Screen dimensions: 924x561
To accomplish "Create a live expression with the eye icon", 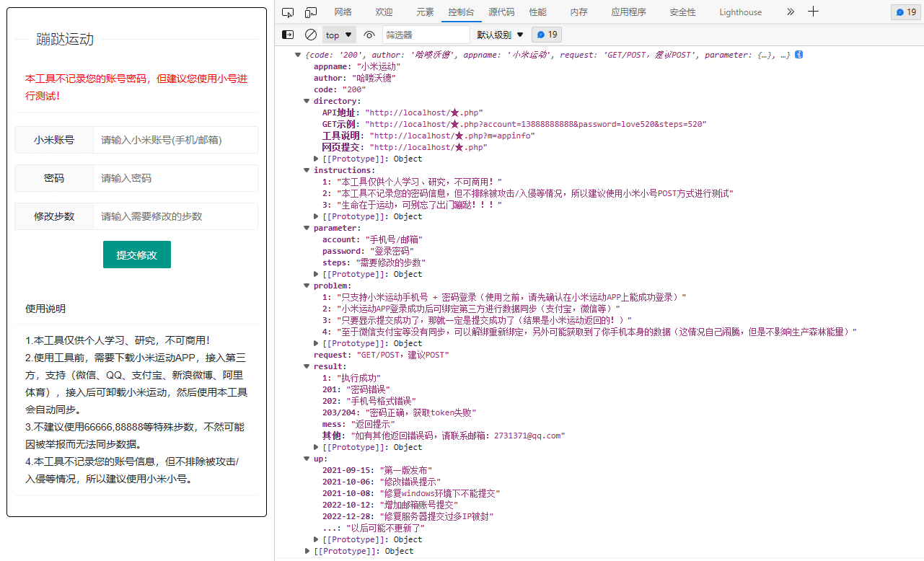I will (x=369, y=34).
